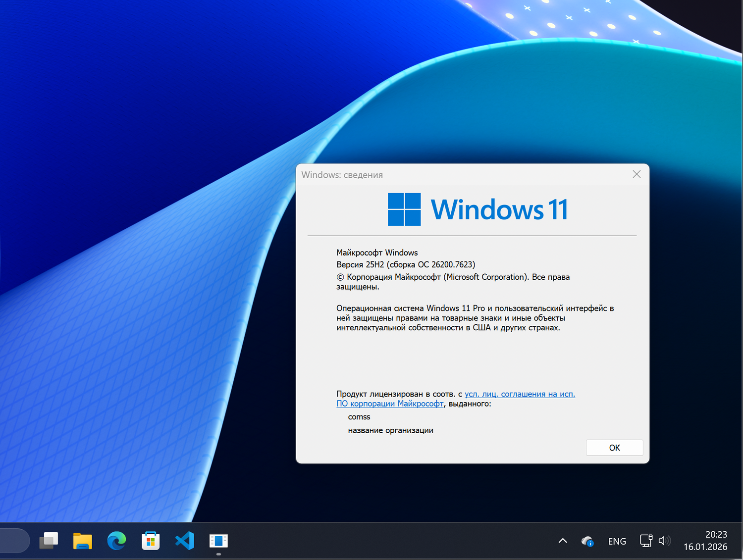
Task: Click the network icon in system tray
Action: pos(646,541)
